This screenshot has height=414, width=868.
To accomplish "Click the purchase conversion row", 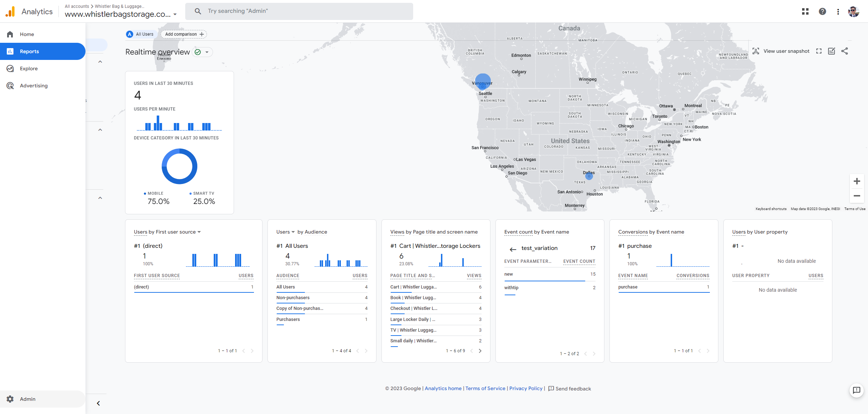I will click(664, 287).
